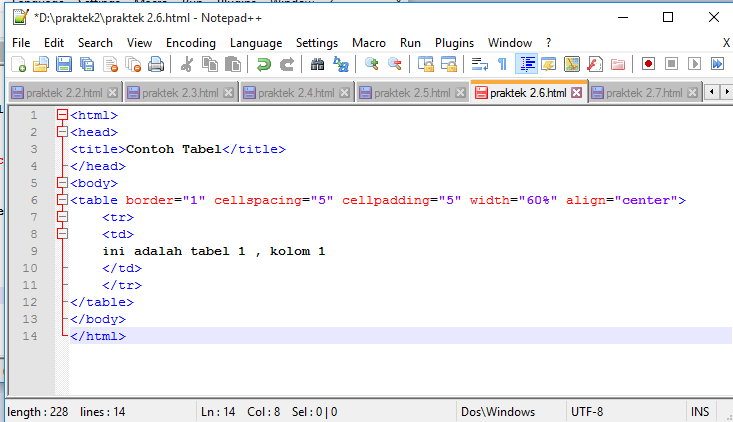Collapse the <head> fold on line 2

62,132
